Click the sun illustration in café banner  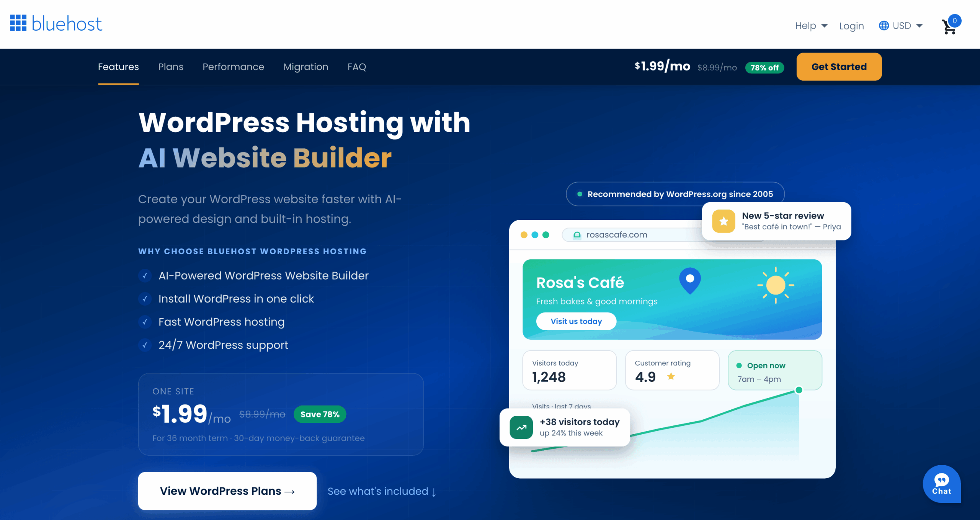point(776,285)
